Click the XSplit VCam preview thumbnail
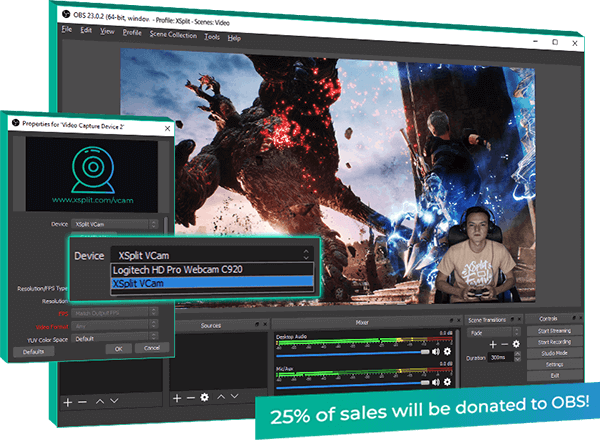This screenshot has height=440, width=600. click(92, 174)
